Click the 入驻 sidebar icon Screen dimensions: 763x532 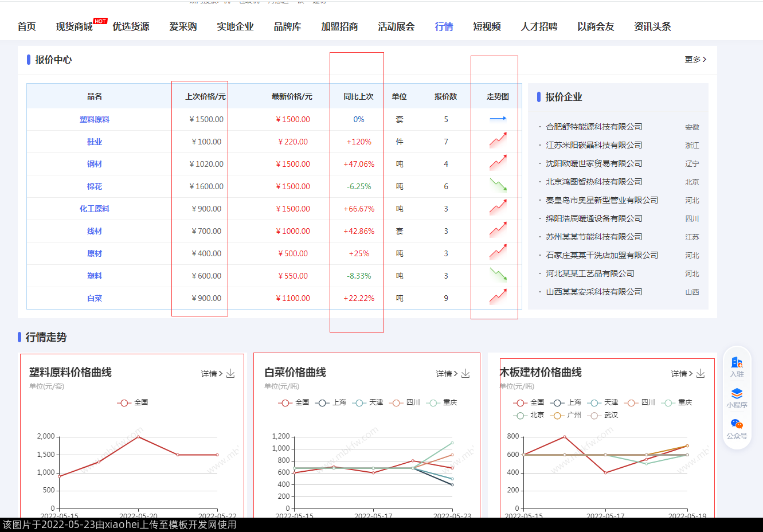click(737, 367)
